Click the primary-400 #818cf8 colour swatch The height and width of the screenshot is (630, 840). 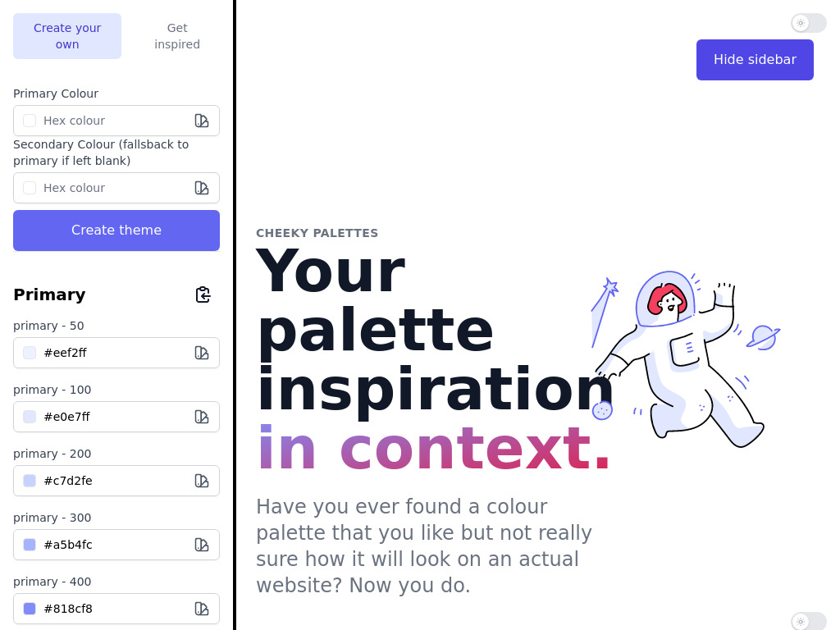tap(30, 609)
